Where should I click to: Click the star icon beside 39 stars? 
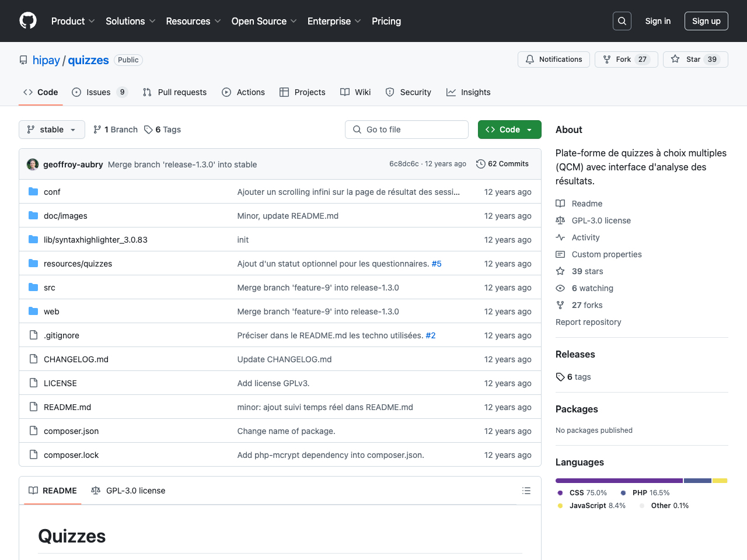[560, 271]
